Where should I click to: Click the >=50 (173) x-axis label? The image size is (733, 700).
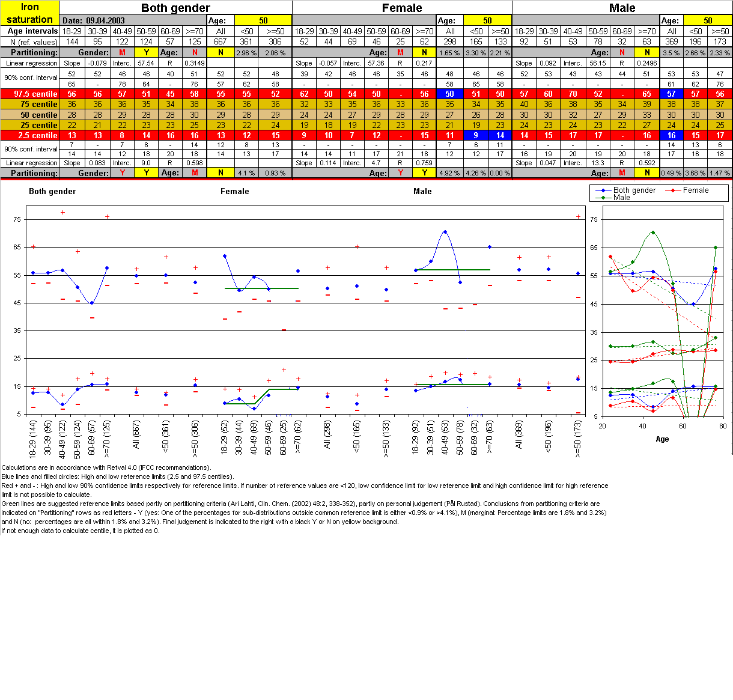[x=578, y=439]
